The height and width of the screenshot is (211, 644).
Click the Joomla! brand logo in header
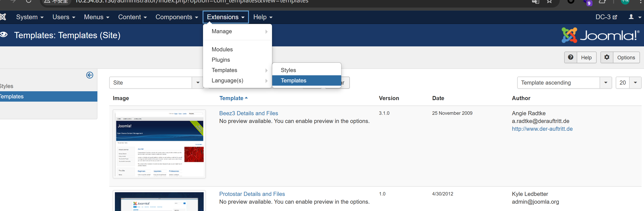tap(600, 35)
